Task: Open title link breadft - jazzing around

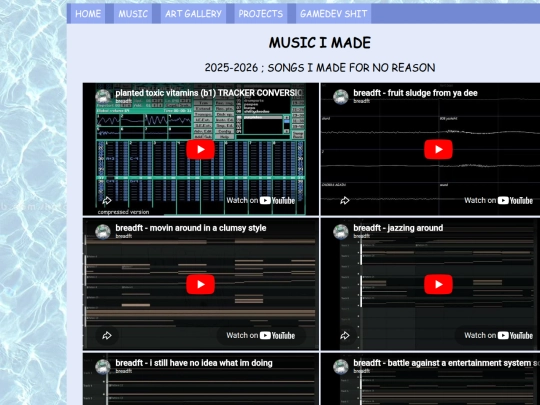Action: pos(398,228)
